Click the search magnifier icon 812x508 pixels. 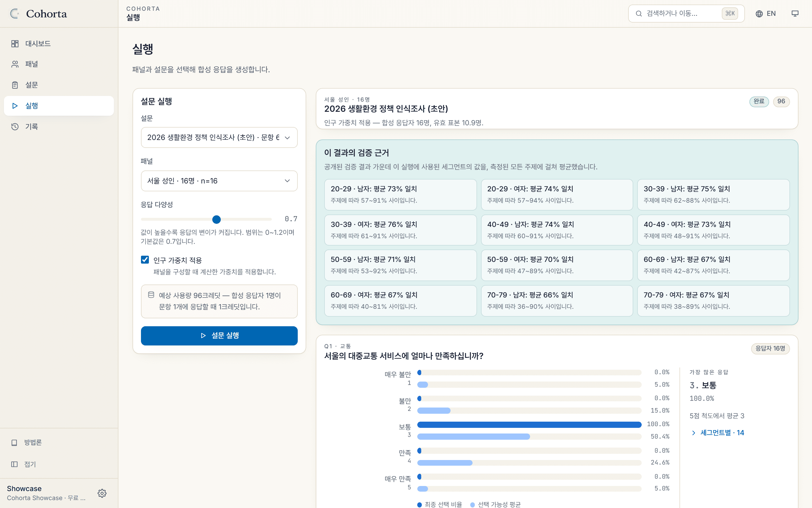(x=639, y=14)
